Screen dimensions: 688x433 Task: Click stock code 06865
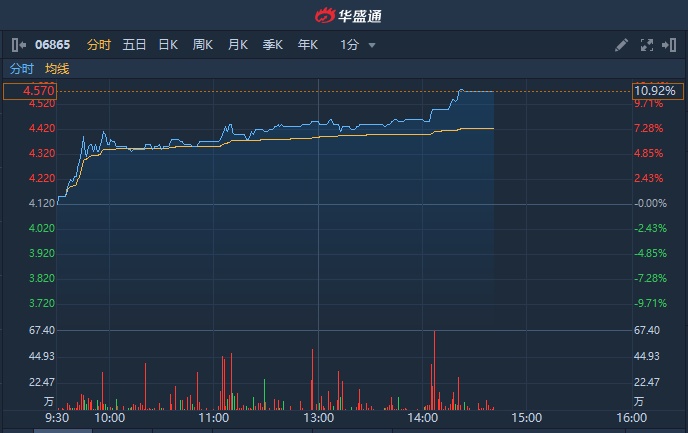pyautogui.click(x=53, y=45)
